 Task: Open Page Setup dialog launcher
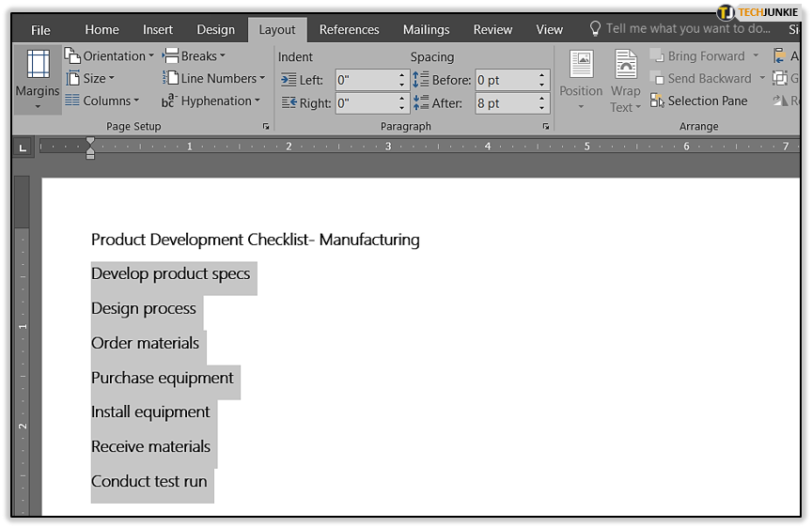(266, 126)
